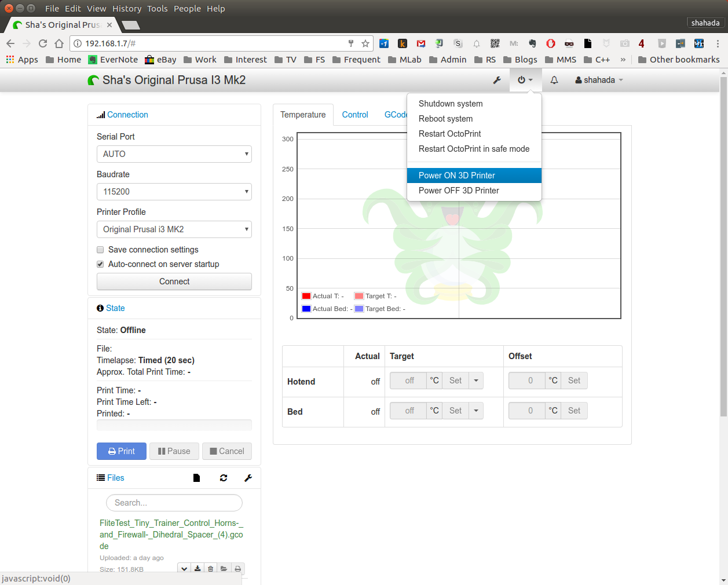Viewport: 728px width, 585px height.
Task: Click the Actual Bed blue legend swatch
Action: tap(306, 309)
